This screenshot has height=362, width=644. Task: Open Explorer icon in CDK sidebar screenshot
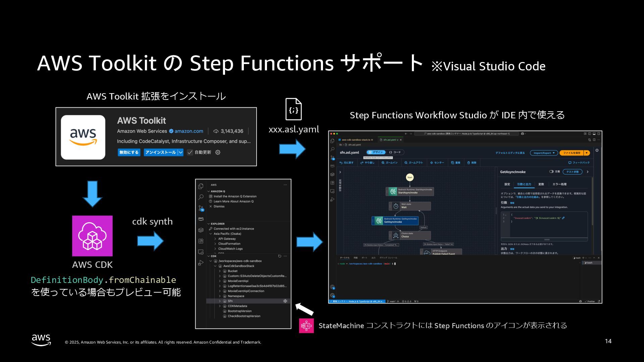(201, 186)
